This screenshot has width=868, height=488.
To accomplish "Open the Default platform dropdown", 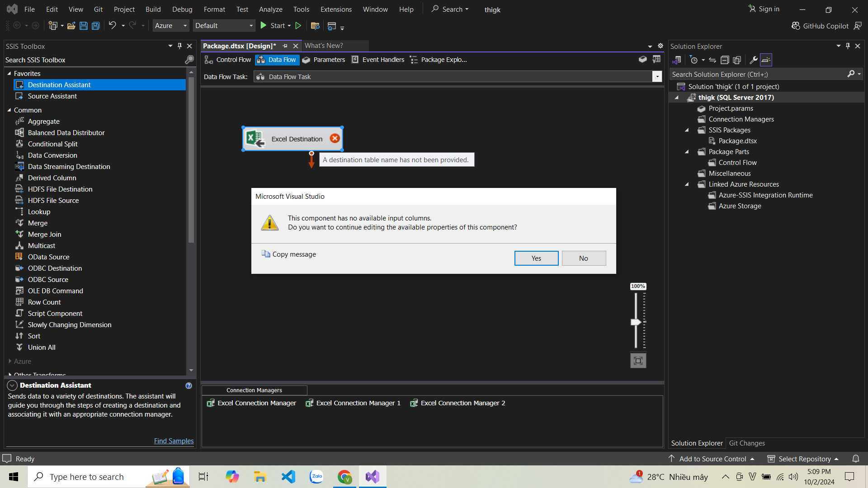I will 224,26.
